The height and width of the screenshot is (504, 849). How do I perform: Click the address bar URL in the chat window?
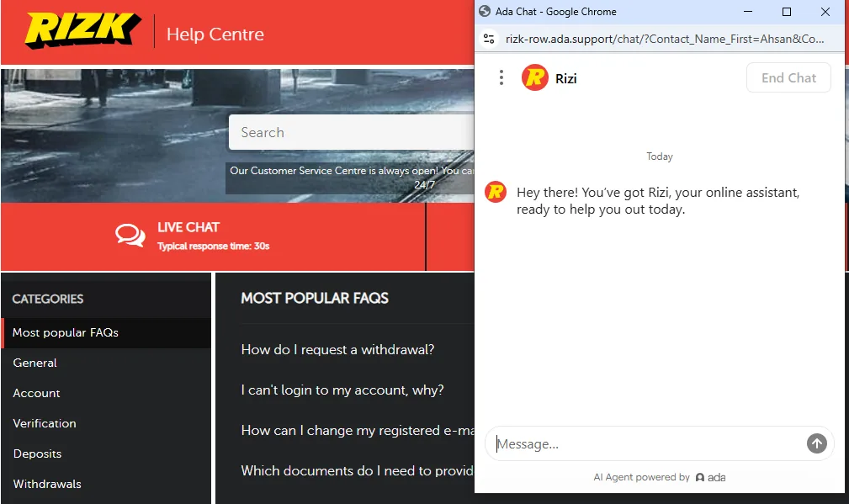point(665,39)
